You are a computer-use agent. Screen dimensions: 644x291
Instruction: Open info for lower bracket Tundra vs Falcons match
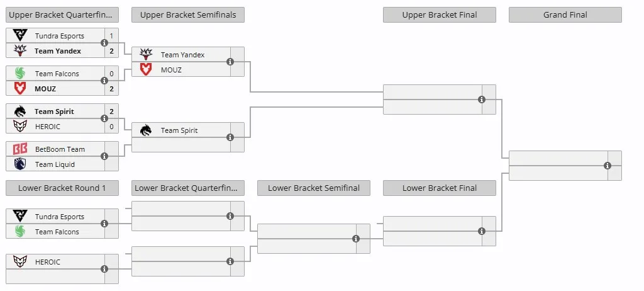coord(104,224)
